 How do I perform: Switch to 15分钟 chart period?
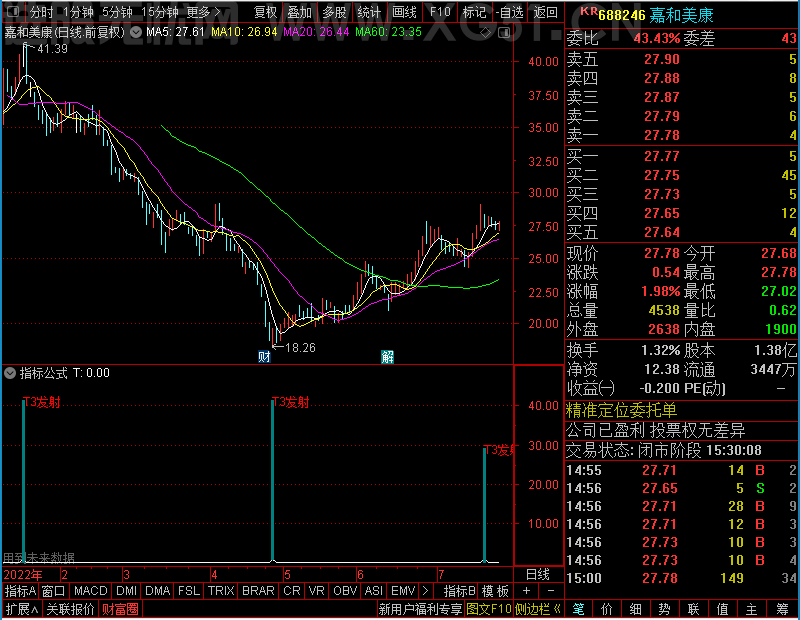160,12
